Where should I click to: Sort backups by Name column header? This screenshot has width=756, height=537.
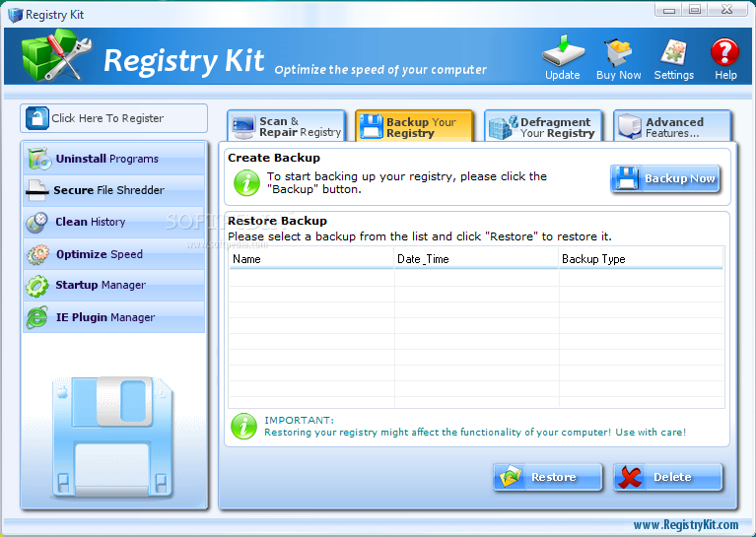click(x=311, y=259)
